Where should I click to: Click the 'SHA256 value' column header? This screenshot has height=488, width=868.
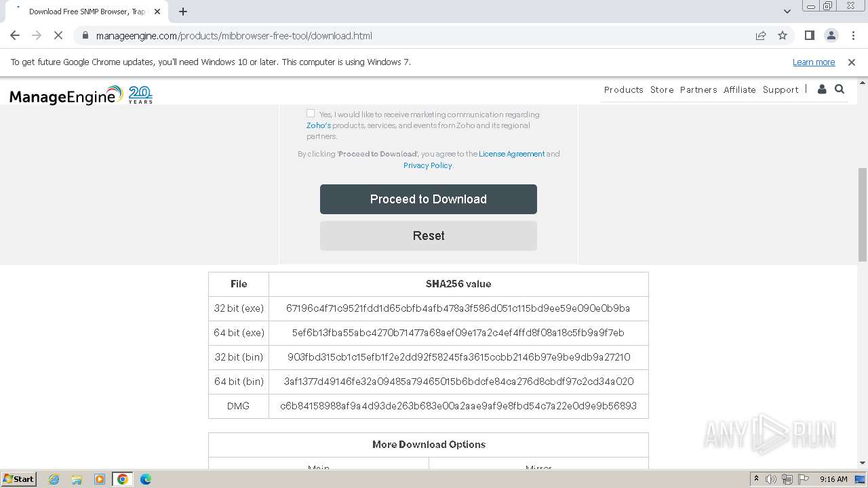[458, 284]
